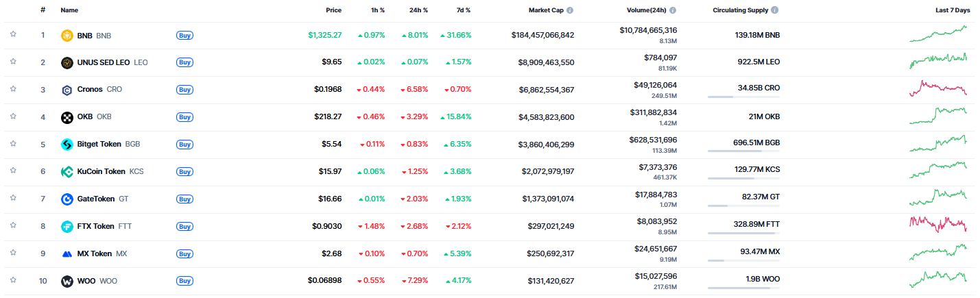980x298 pixels.
Task: Sort table by Price column header
Action: pos(333,10)
